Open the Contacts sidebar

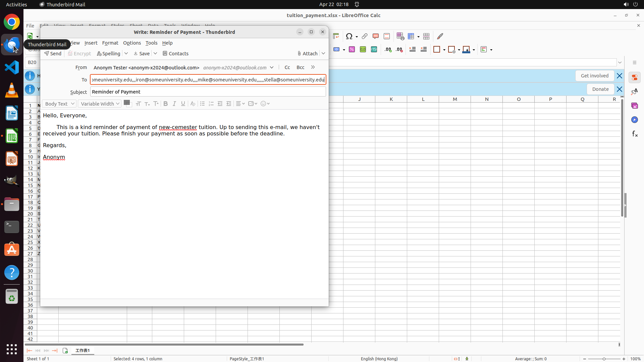click(175, 54)
